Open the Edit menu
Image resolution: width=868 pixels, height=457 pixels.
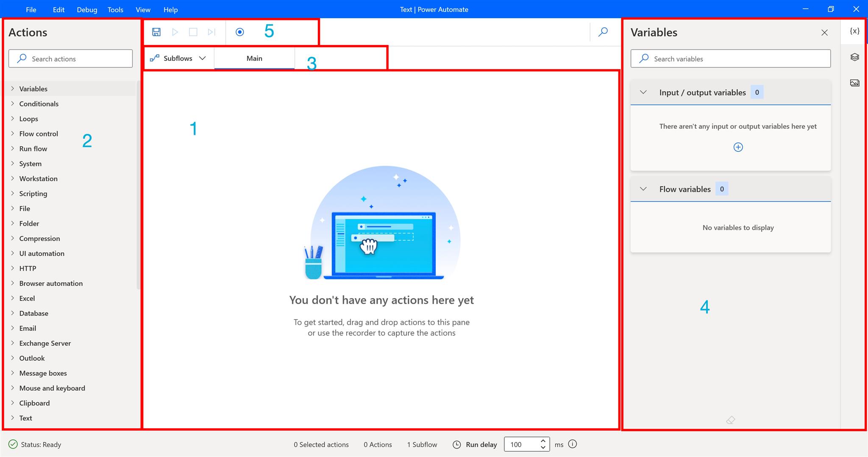(58, 9)
